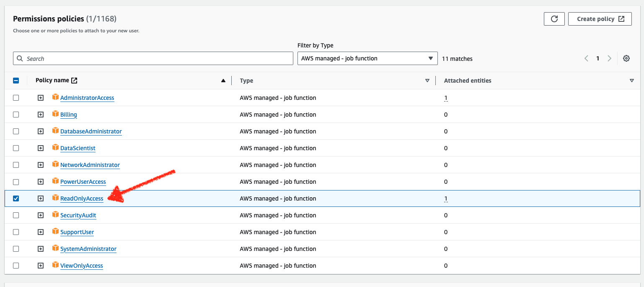Toggle the select-all policies header checkbox
The height and width of the screenshot is (287, 644).
[x=16, y=81]
